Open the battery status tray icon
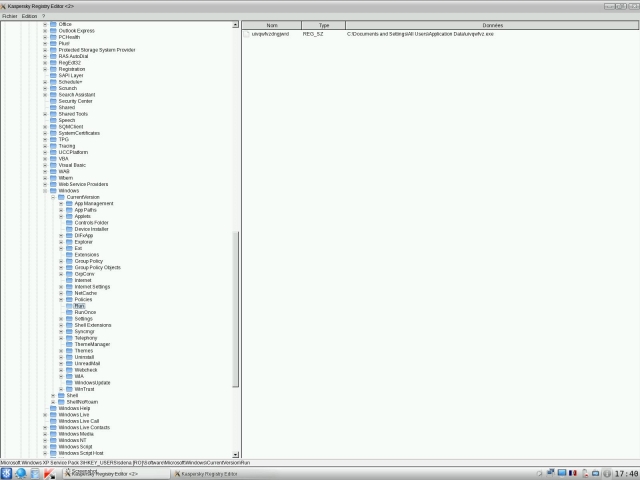 point(584,473)
